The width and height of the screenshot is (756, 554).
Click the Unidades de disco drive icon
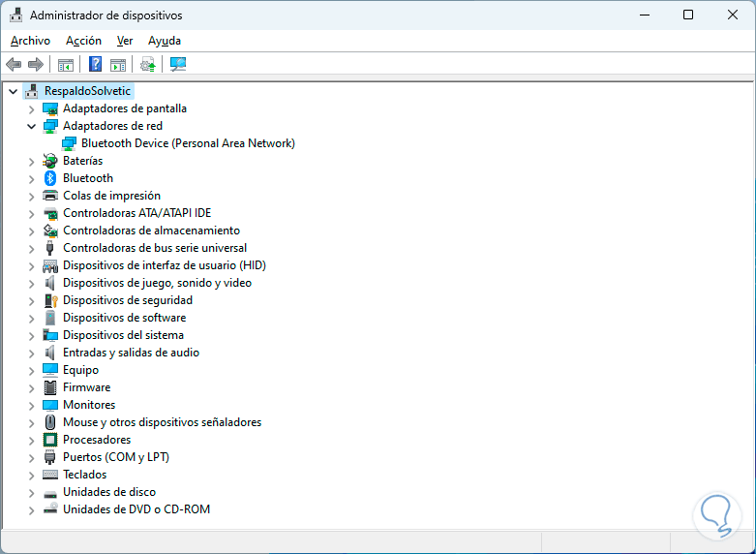click(x=50, y=494)
